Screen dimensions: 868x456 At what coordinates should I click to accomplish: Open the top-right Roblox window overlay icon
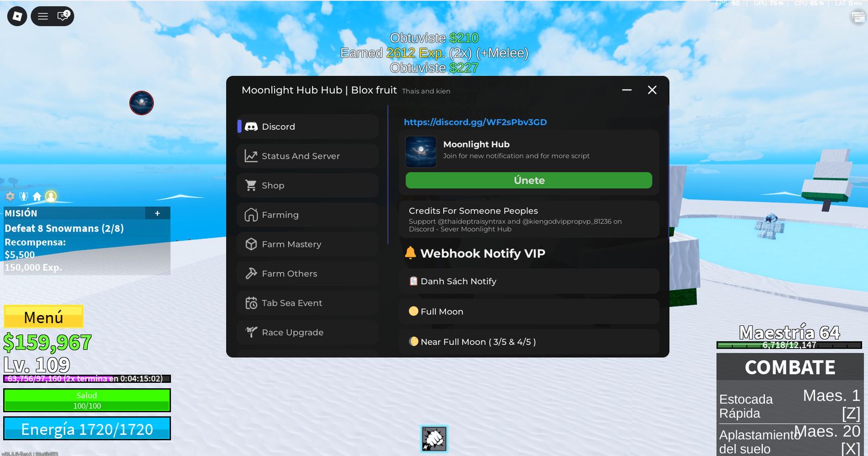(858, 17)
